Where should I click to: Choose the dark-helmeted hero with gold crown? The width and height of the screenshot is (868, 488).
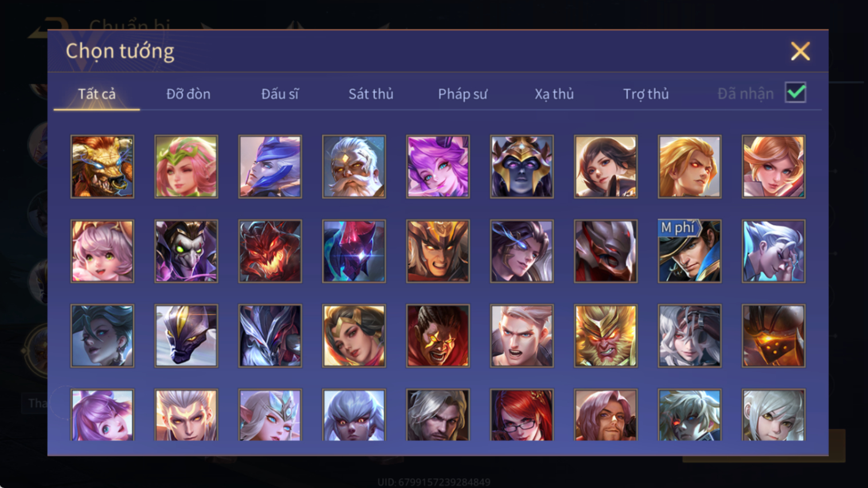(522, 167)
